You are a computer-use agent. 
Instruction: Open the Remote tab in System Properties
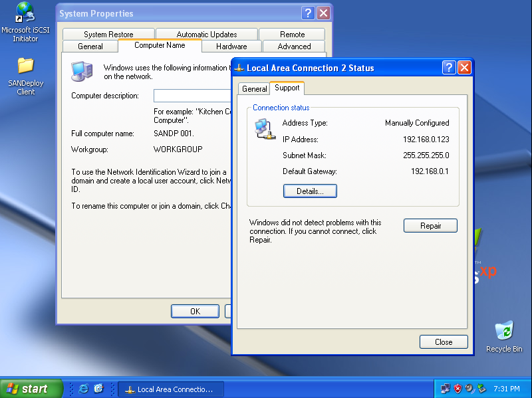[292, 35]
